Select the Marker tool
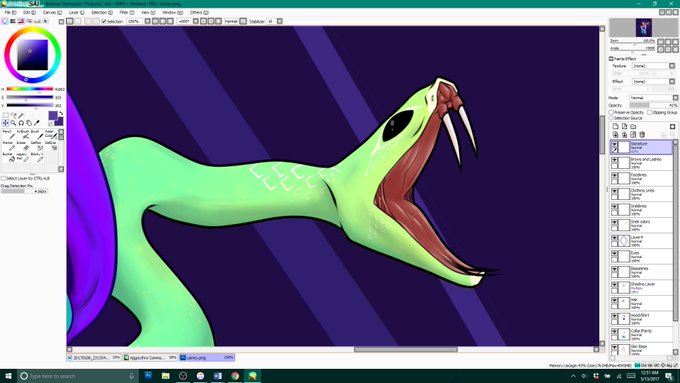The height and width of the screenshot is (383, 680). coord(8,146)
